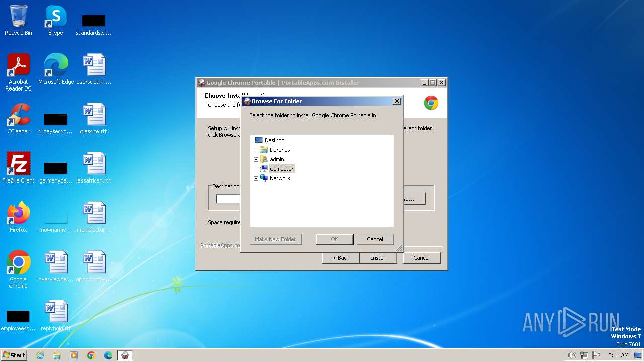This screenshot has width=644, height=362.
Task: Launch Skype from desktop shortcut
Action: click(x=55, y=20)
